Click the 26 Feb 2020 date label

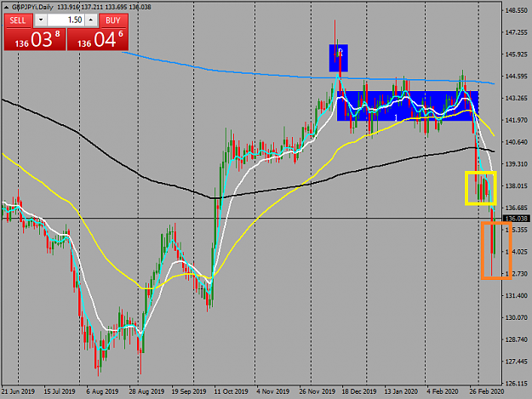tap(487, 391)
